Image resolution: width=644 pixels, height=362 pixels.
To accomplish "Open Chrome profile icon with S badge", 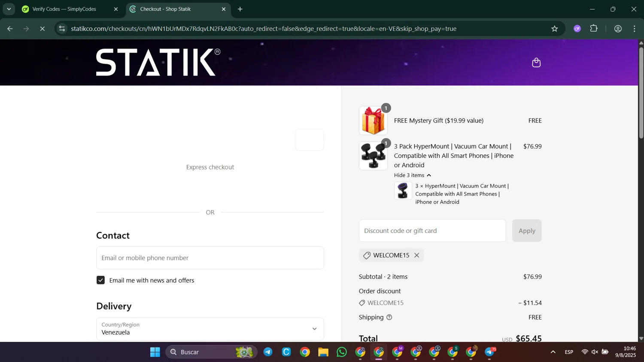I will 453,352.
